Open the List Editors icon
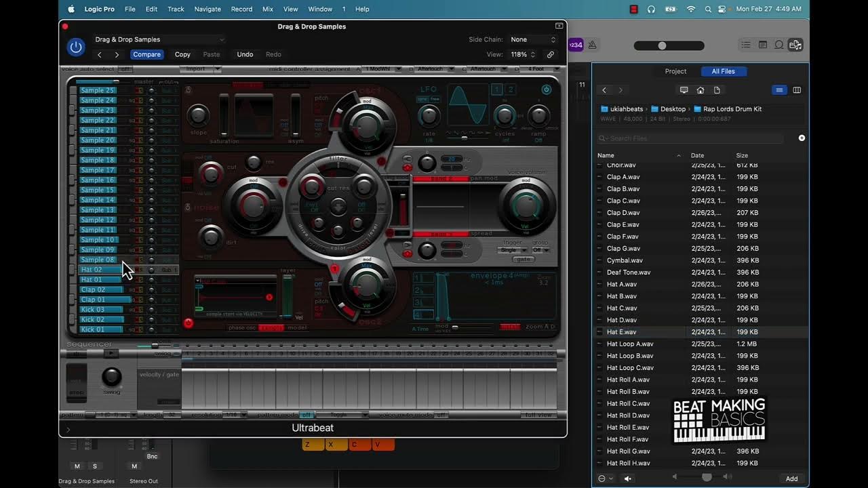The image size is (868, 488). tap(746, 45)
